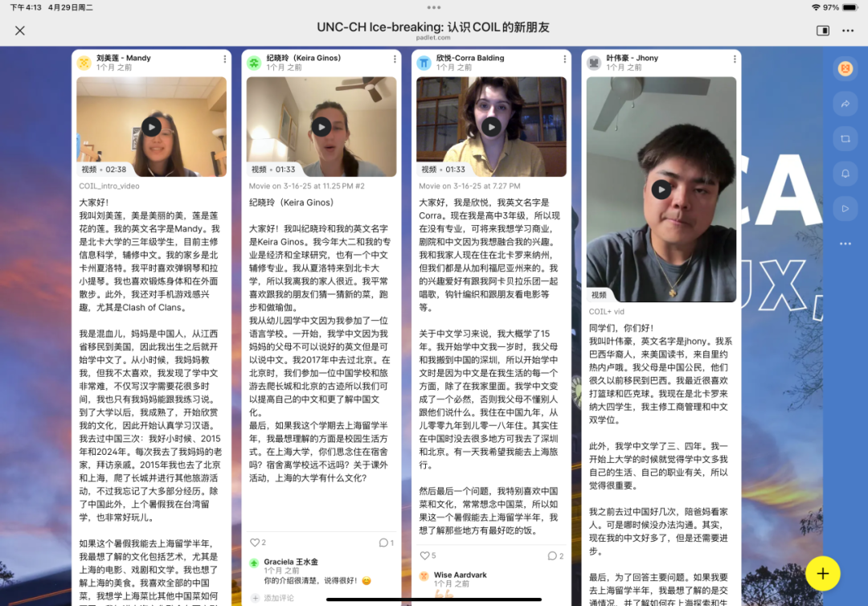Open comments on Keira Ginos's post
Viewport: 868px width, 606px height.
click(x=383, y=543)
